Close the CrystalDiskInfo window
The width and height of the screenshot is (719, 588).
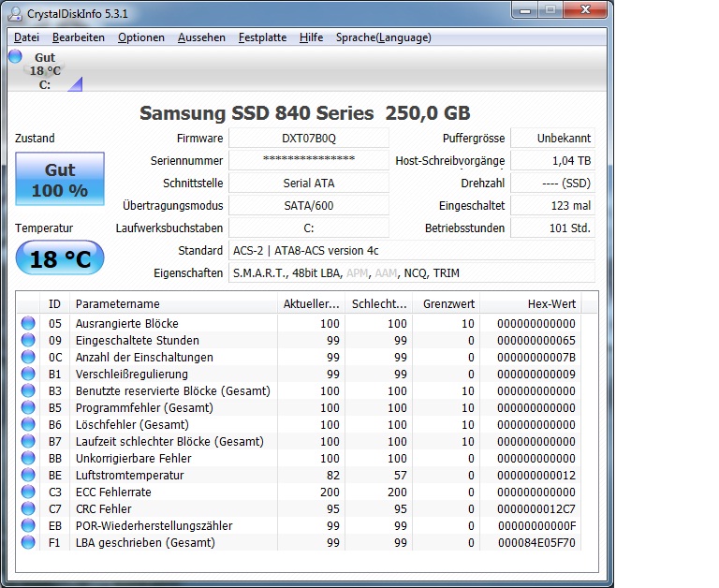[x=585, y=10]
